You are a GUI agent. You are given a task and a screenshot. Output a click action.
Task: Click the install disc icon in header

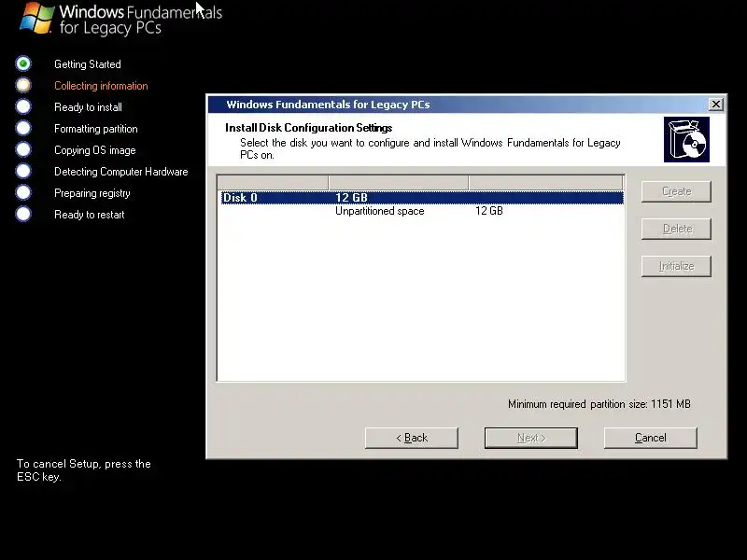(x=686, y=139)
